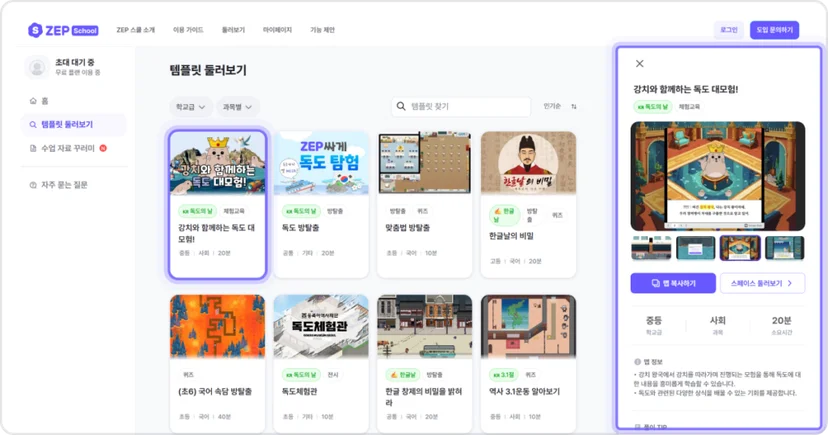The image size is (828, 435).
Task: Open the profile avatar in the sidebar
Action: pyautogui.click(x=37, y=67)
